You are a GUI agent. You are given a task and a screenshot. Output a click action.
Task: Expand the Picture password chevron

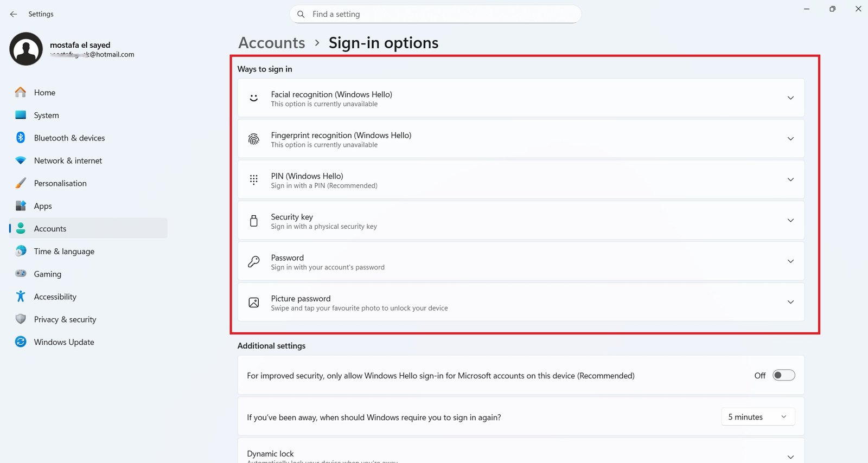(790, 302)
